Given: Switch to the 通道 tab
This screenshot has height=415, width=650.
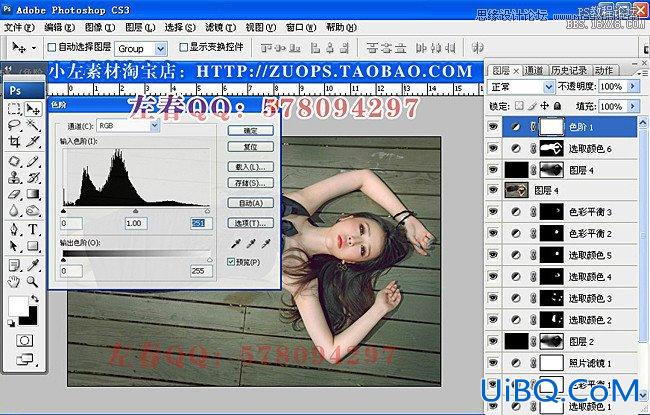Looking at the screenshot, I should pos(534,71).
